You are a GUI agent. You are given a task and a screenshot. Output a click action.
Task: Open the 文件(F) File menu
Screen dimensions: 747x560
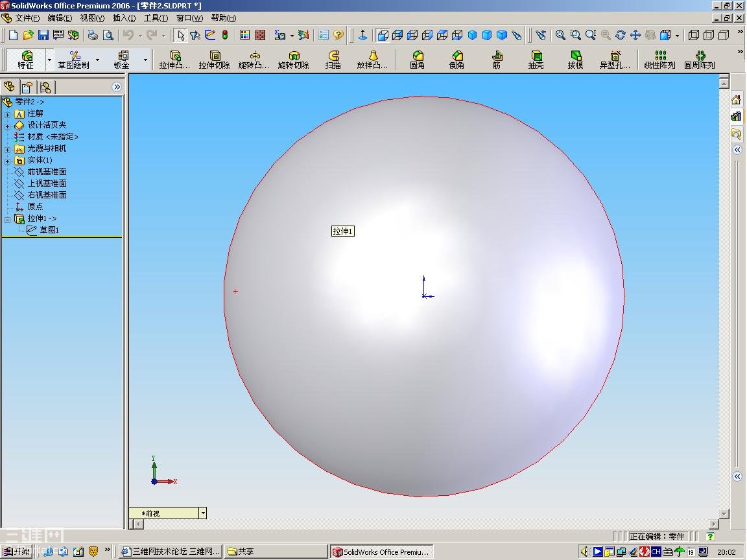pyautogui.click(x=27, y=18)
